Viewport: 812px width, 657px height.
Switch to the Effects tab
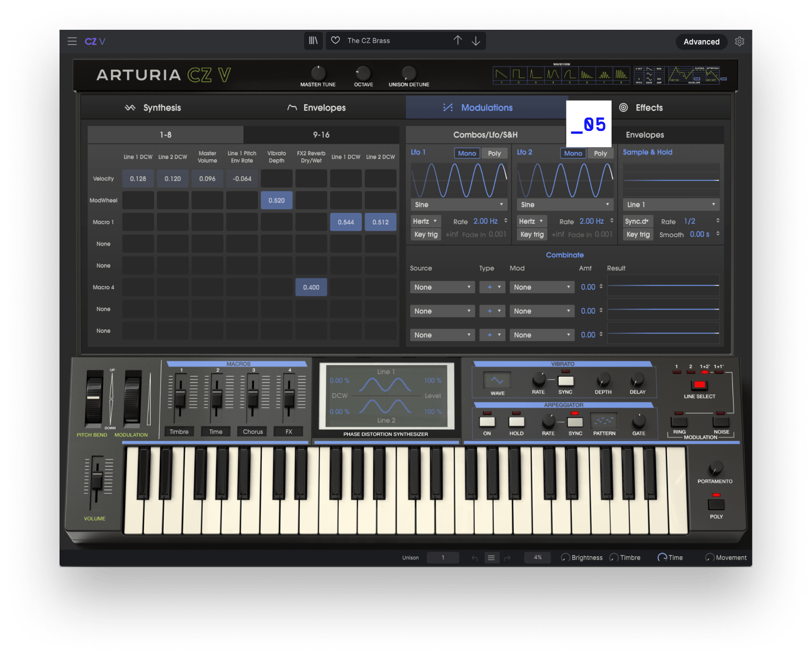648,107
